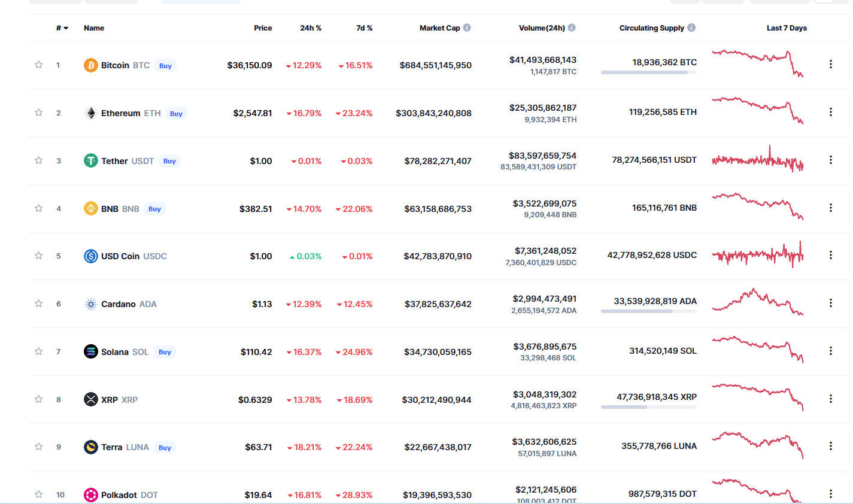Viewport: 853px width, 504px height.
Task: Star BNB to add to watchlist
Action: tap(39, 208)
